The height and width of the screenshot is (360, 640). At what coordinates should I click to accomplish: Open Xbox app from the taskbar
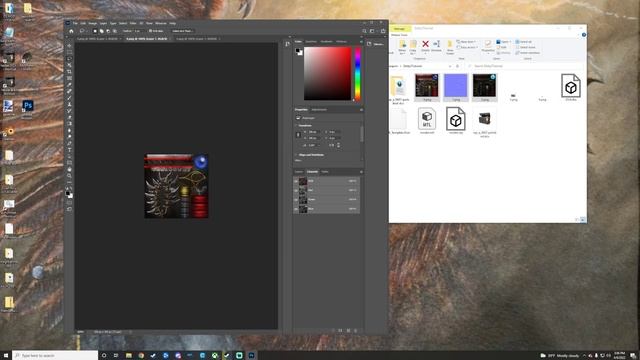tap(214, 356)
